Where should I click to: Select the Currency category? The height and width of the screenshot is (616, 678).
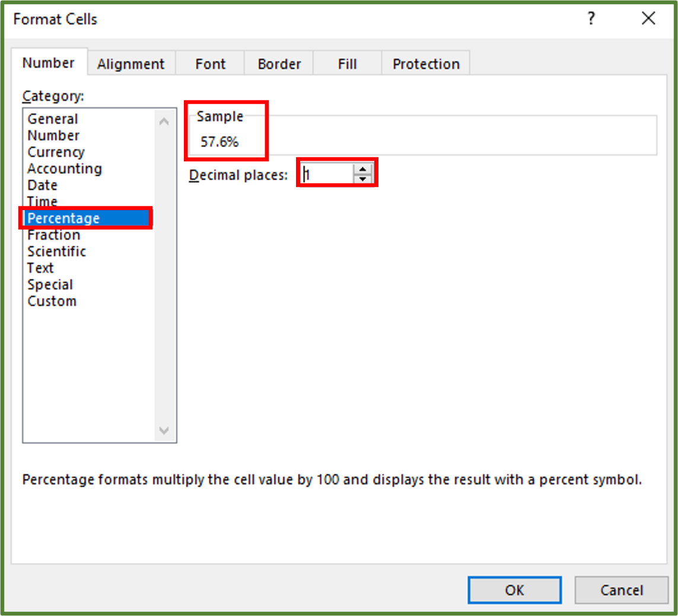point(56,152)
